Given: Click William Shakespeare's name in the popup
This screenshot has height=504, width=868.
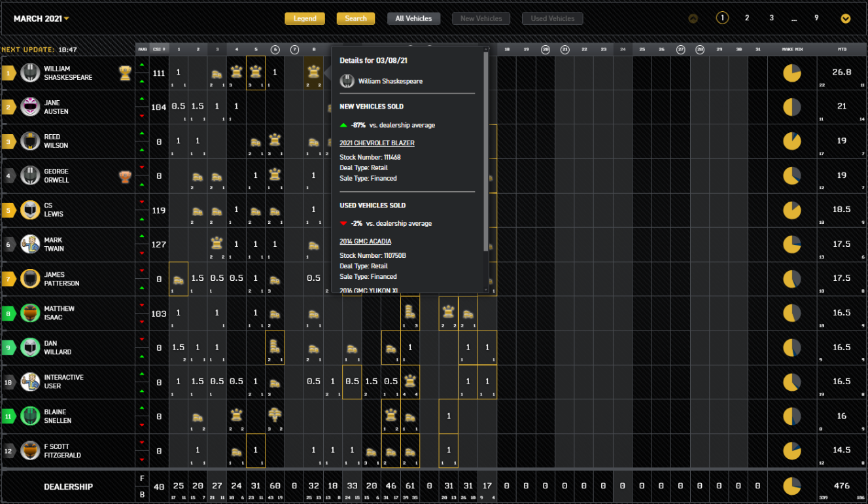Looking at the screenshot, I should tap(391, 81).
